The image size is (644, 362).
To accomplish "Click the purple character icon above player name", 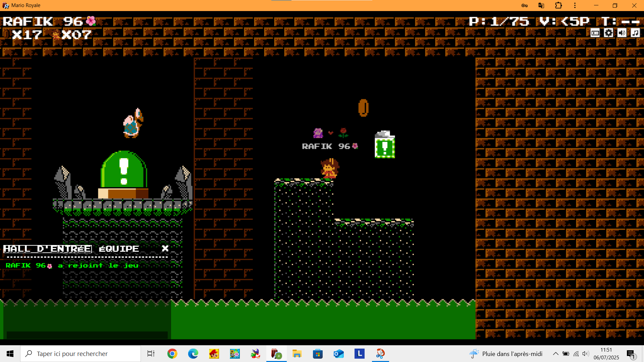I will pos(318,133).
